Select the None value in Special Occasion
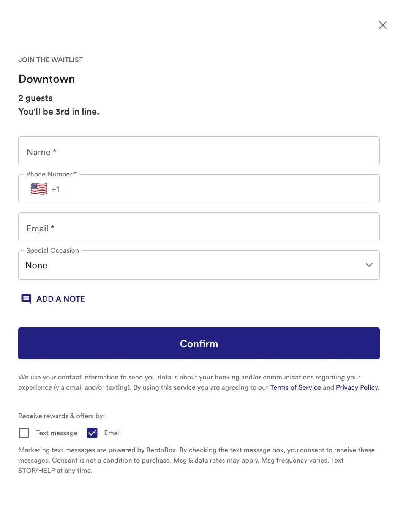 pyautogui.click(x=36, y=266)
